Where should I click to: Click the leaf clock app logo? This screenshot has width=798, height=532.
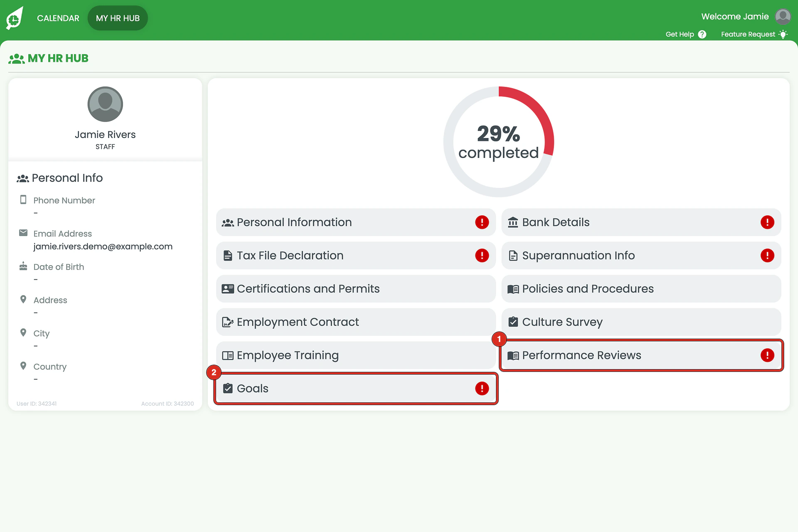(x=15, y=18)
